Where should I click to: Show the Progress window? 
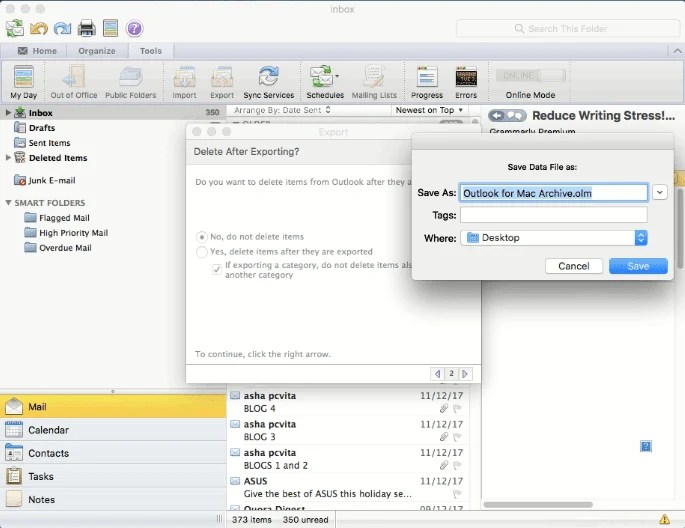click(x=427, y=82)
